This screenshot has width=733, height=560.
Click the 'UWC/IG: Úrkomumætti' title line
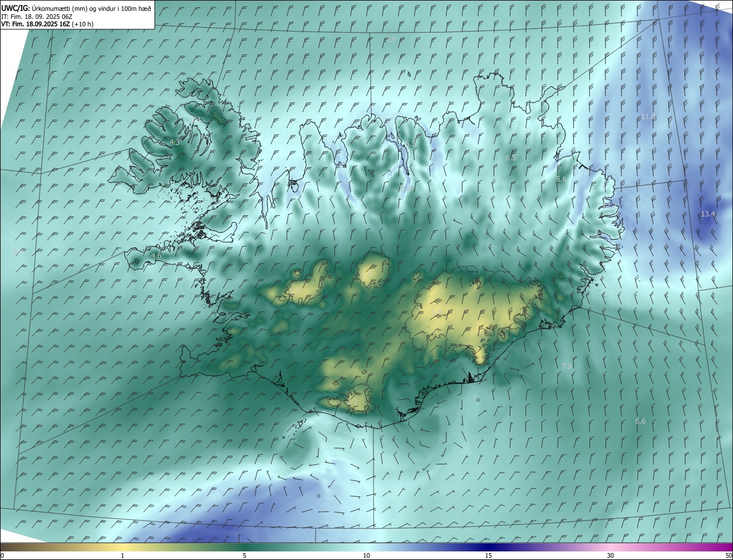[x=76, y=8]
